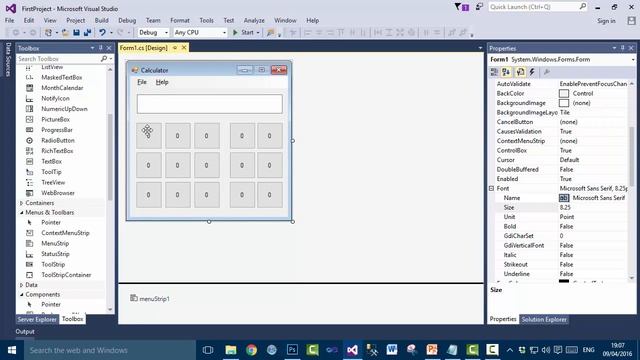Show Properties in Categorized view
Image resolution: width=640 pixels, height=360 pixels.
(x=494, y=72)
